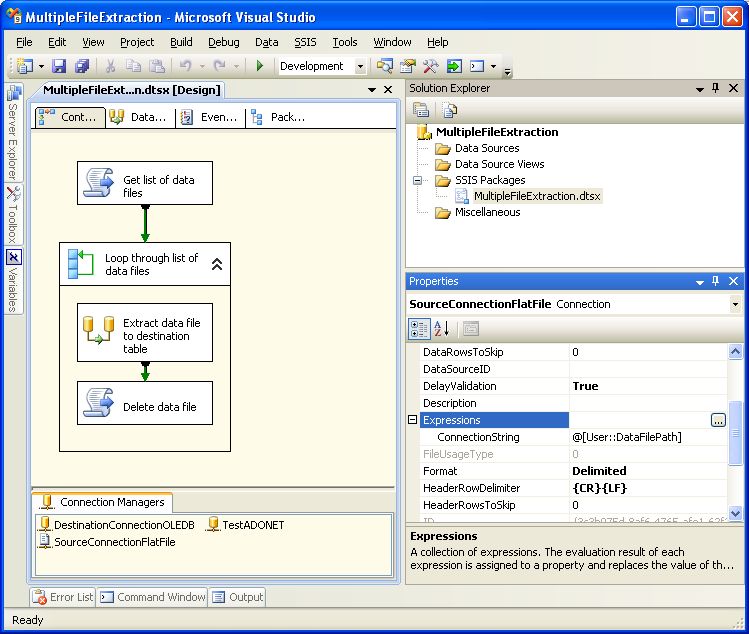Click the Save toolbar icon

point(59,66)
